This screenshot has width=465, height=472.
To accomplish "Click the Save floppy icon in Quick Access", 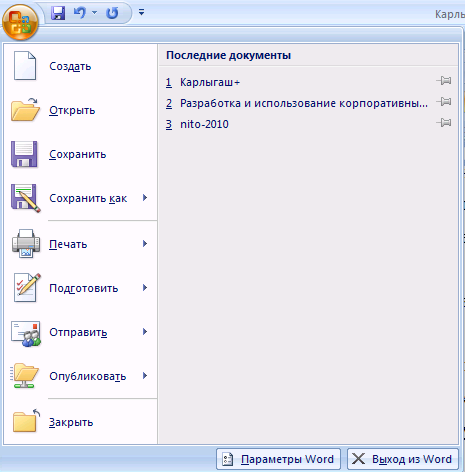I will [x=58, y=13].
